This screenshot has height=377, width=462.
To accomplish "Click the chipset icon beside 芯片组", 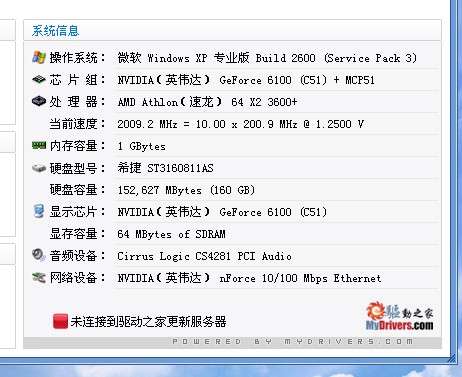I will (x=39, y=79).
